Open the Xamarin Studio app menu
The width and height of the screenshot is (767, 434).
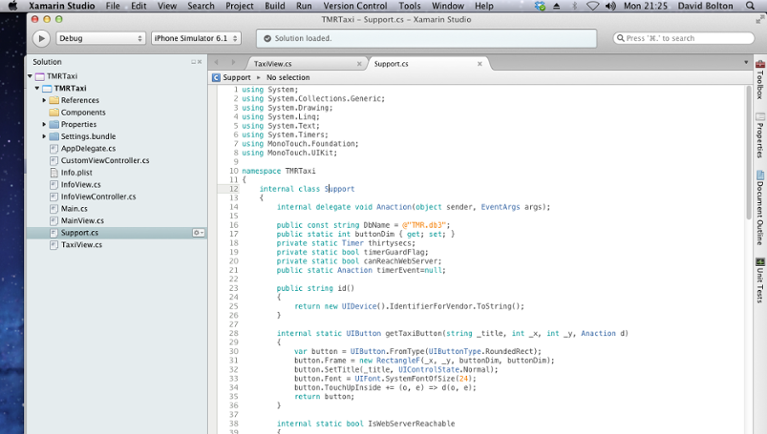[62, 6]
